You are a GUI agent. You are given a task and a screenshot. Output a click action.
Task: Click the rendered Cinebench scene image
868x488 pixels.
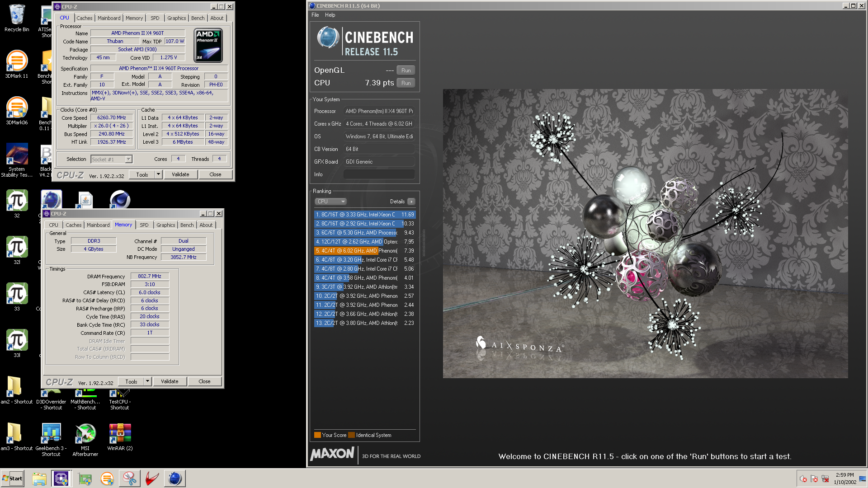click(x=645, y=234)
